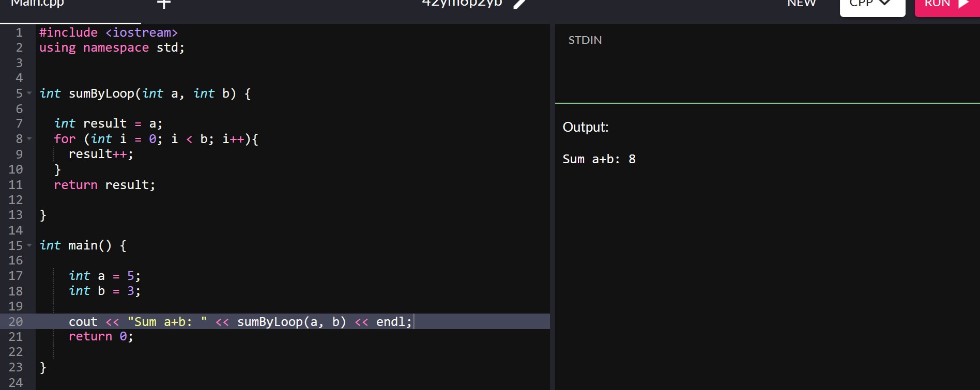Select line number 20 in the gutter
This screenshot has height=390, width=980.
16,321
